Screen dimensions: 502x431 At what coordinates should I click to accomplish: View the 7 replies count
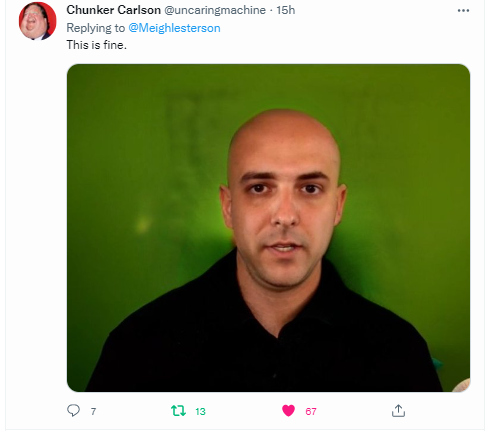click(93, 412)
